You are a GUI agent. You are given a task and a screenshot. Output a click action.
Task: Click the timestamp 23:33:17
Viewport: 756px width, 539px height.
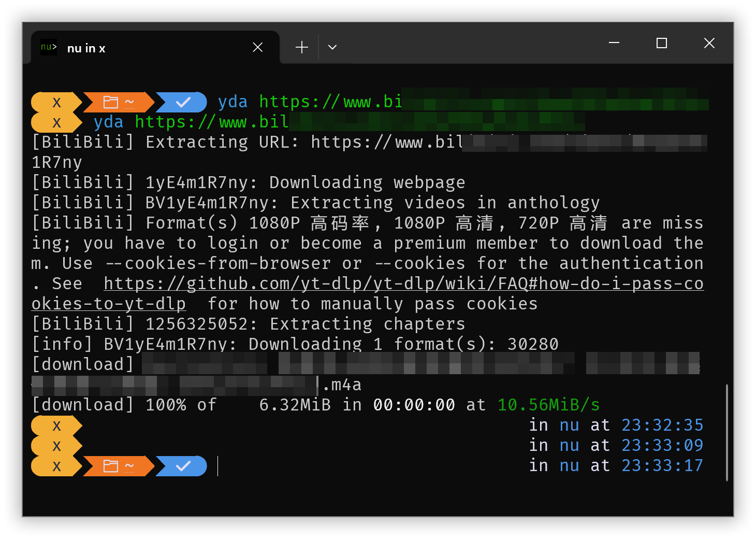(x=662, y=466)
